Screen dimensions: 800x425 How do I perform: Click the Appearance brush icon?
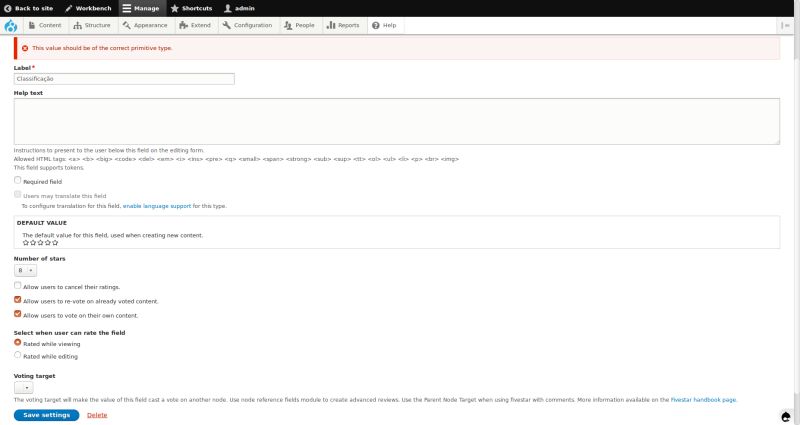pyautogui.click(x=127, y=25)
